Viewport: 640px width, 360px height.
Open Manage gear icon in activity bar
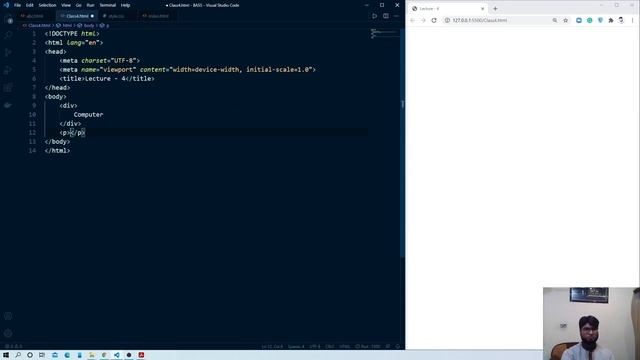(x=8, y=333)
